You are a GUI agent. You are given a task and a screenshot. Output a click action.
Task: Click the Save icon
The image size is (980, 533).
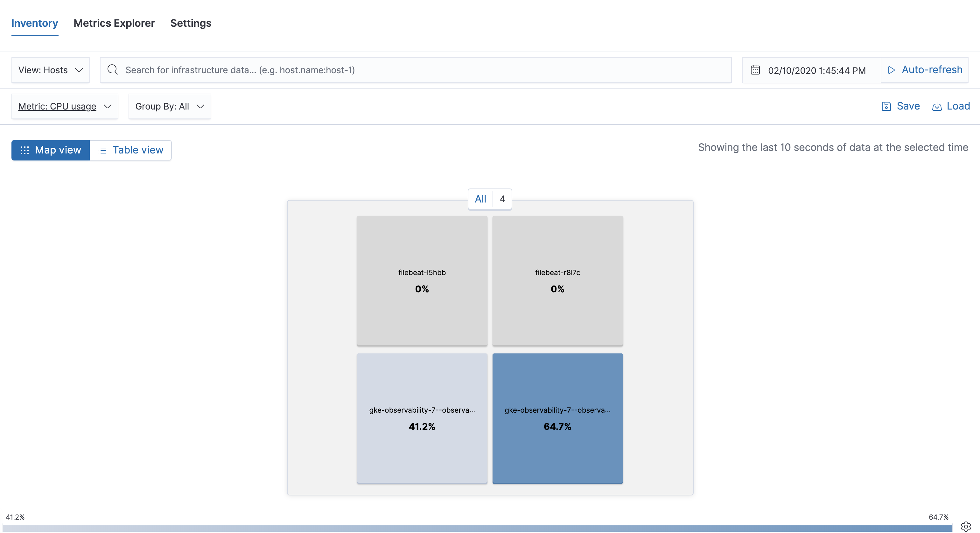point(886,105)
